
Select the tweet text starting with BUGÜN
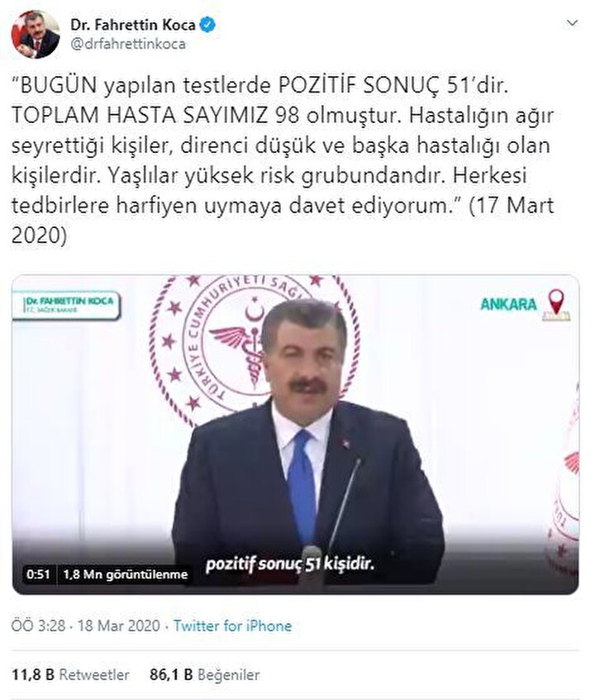(283, 160)
